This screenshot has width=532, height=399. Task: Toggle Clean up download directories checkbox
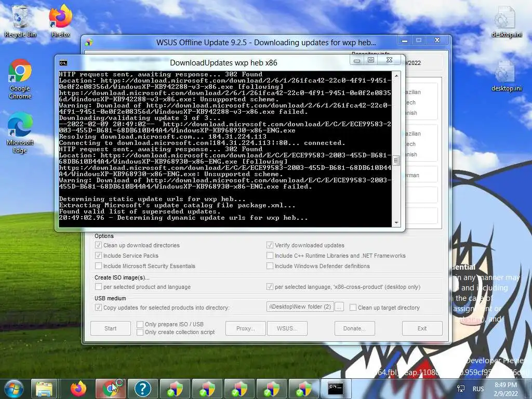point(98,245)
